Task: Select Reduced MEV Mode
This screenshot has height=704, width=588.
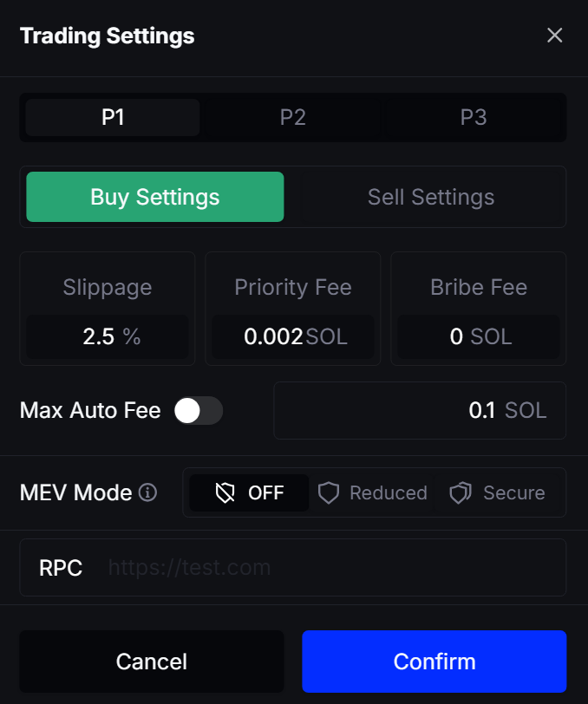Action: click(373, 493)
